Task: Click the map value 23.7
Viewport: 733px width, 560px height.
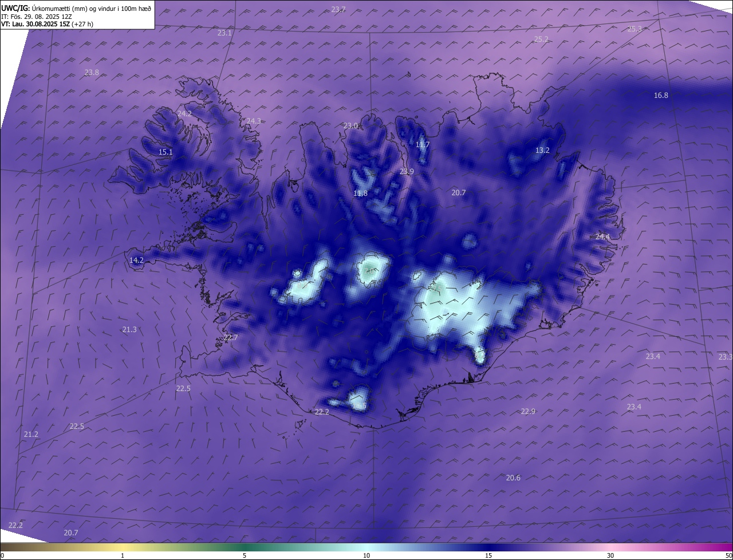Action: coord(338,9)
